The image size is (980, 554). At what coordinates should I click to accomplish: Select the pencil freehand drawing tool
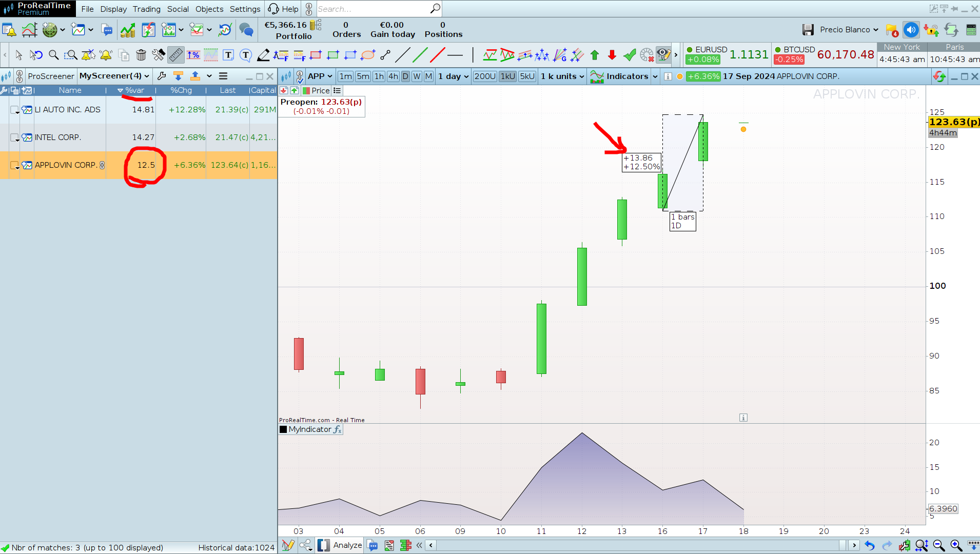(263, 55)
